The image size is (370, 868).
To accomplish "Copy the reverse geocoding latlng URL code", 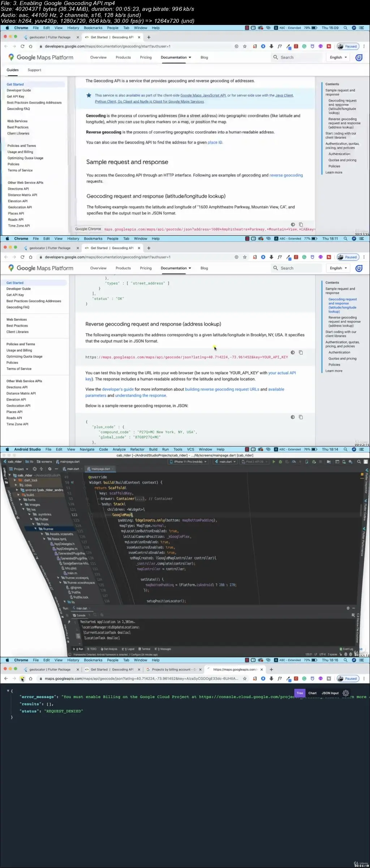I will [x=301, y=352].
